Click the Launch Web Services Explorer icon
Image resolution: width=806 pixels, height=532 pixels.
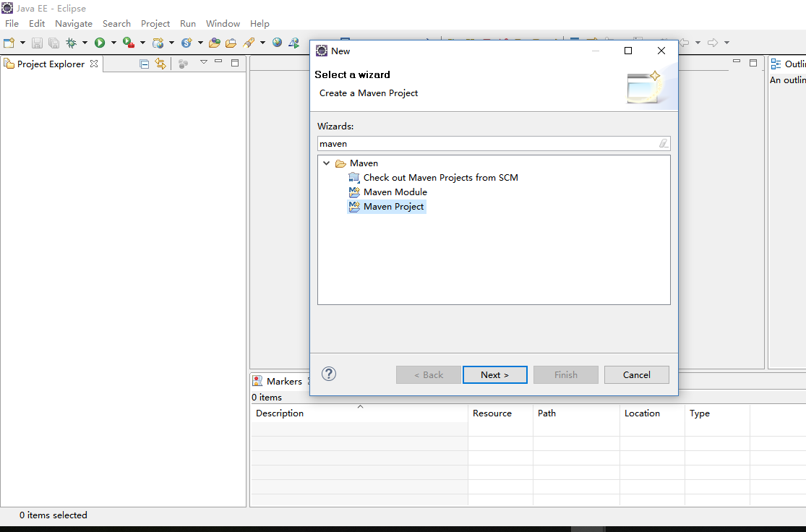click(293, 43)
